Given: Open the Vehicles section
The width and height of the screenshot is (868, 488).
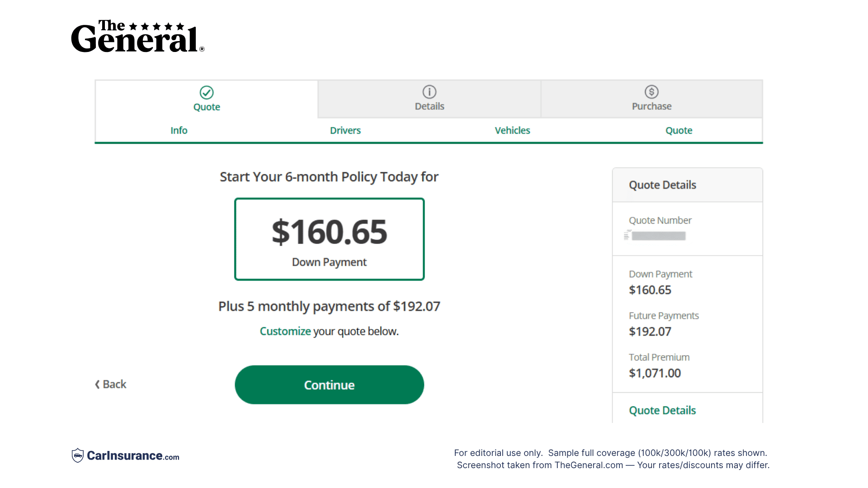Looking at the screenshot, I should (x=512, y=130).
